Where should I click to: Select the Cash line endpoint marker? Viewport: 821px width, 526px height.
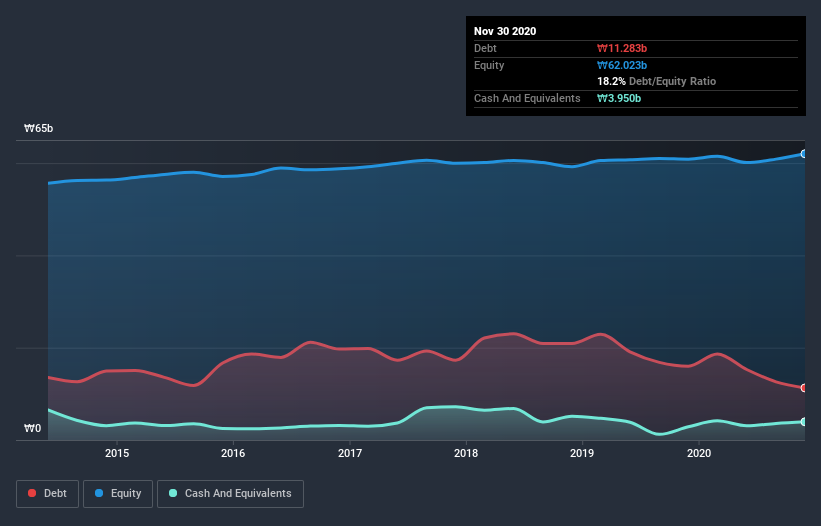pos(804,422)
